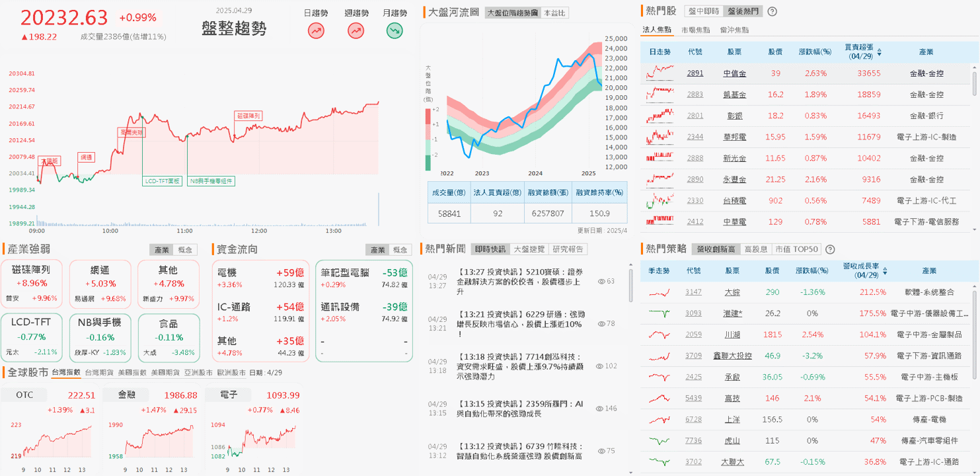
Task: Toggle 資金流向 panel to 概念 view
Action: (x=400, y=250)
